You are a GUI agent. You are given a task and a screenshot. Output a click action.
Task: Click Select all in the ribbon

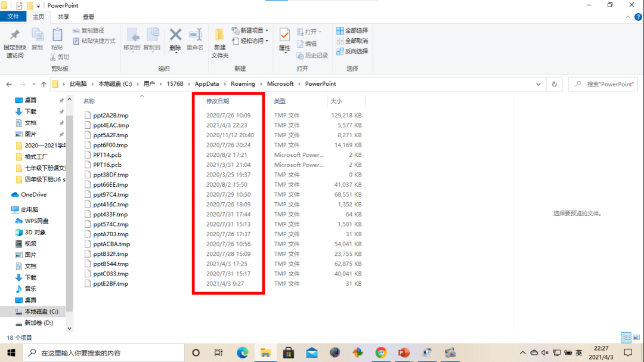coord(352,30)
